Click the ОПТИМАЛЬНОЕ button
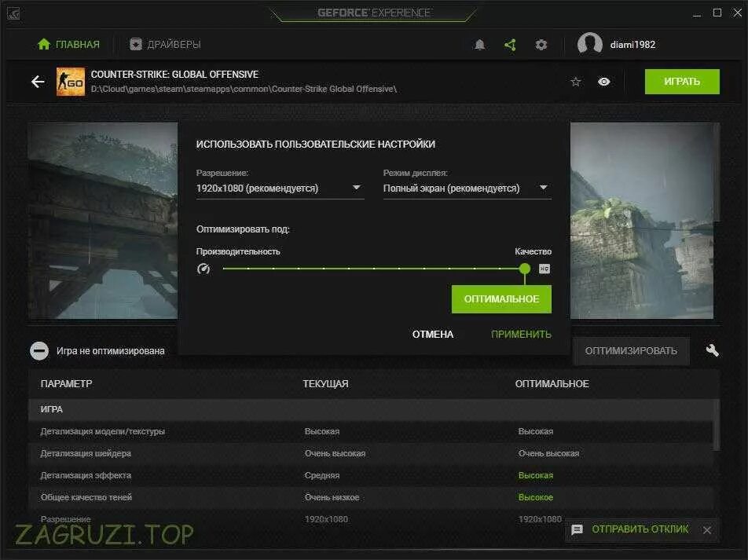Image resolution: width=748 pixels, height=560 pixels. point(501,299)
